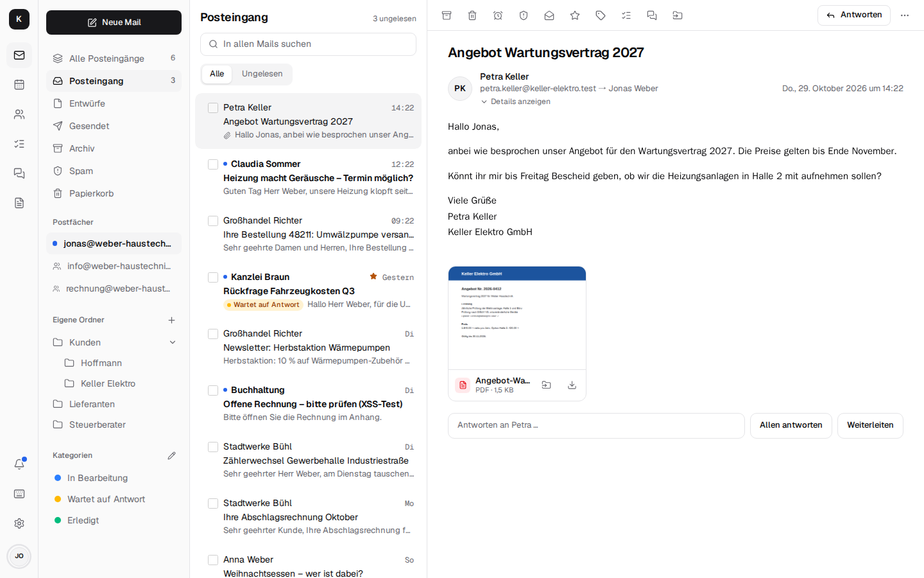924x578 pixels.
Task: Collapse the Kunden folder with its chevron
Action: [172, 342]
